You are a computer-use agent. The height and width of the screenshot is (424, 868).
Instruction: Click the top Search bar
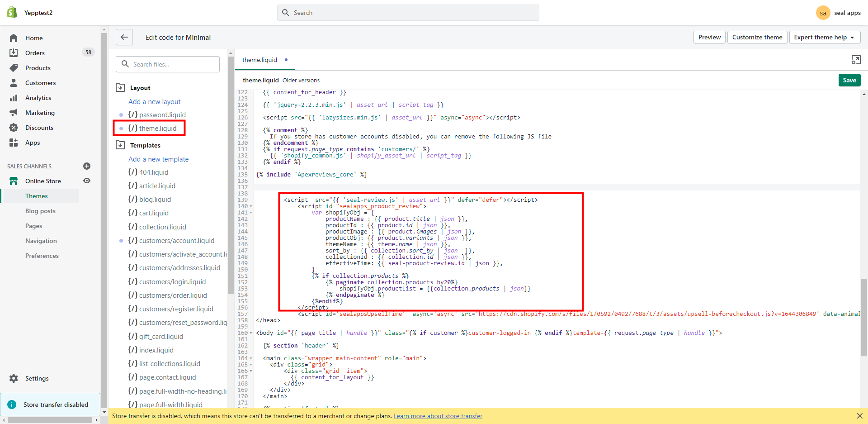pos(408,13)
